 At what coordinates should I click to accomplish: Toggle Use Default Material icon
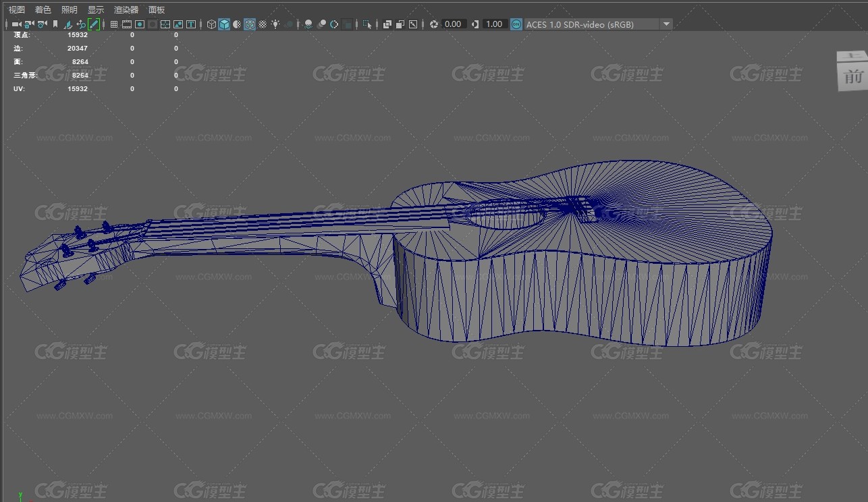tap(237, 24)
